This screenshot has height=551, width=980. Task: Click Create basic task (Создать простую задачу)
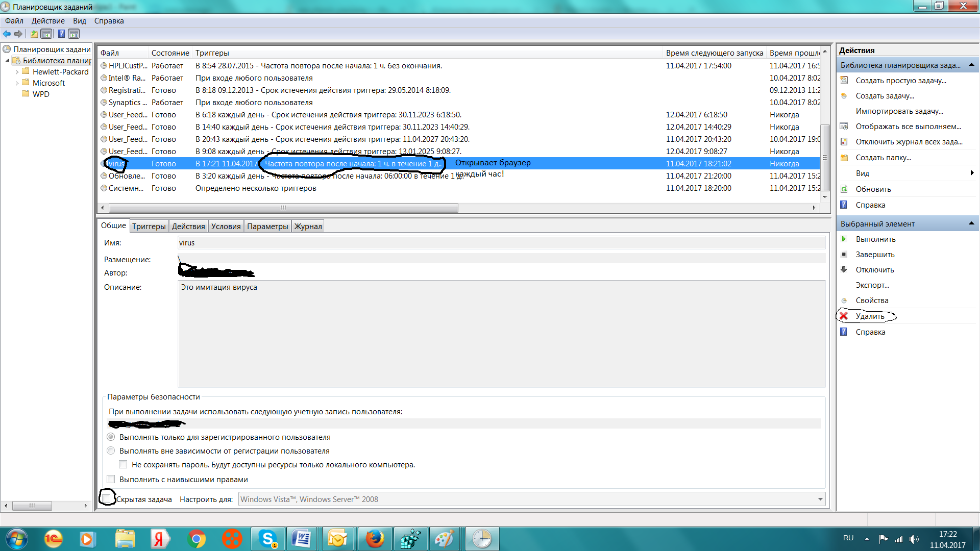coord(900,81)
